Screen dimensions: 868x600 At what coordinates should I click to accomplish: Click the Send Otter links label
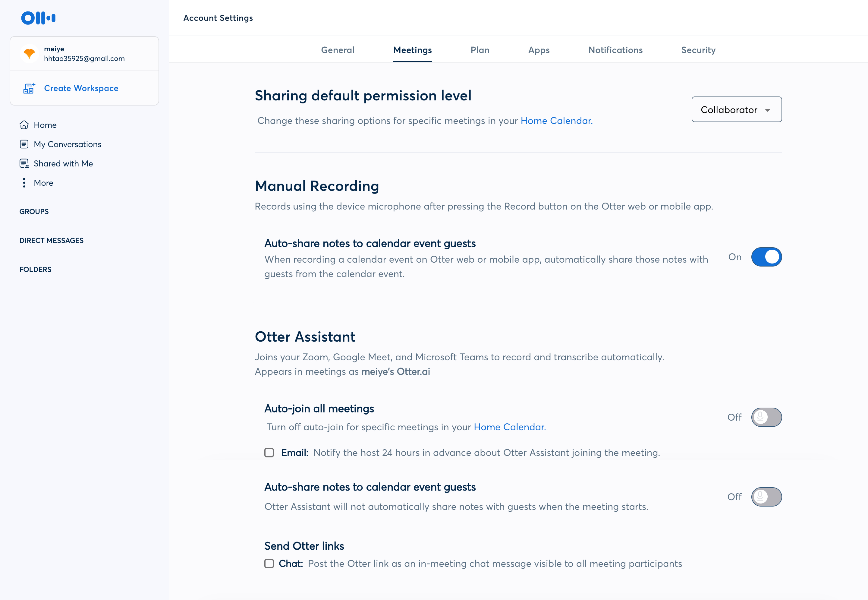click(304, 546)
